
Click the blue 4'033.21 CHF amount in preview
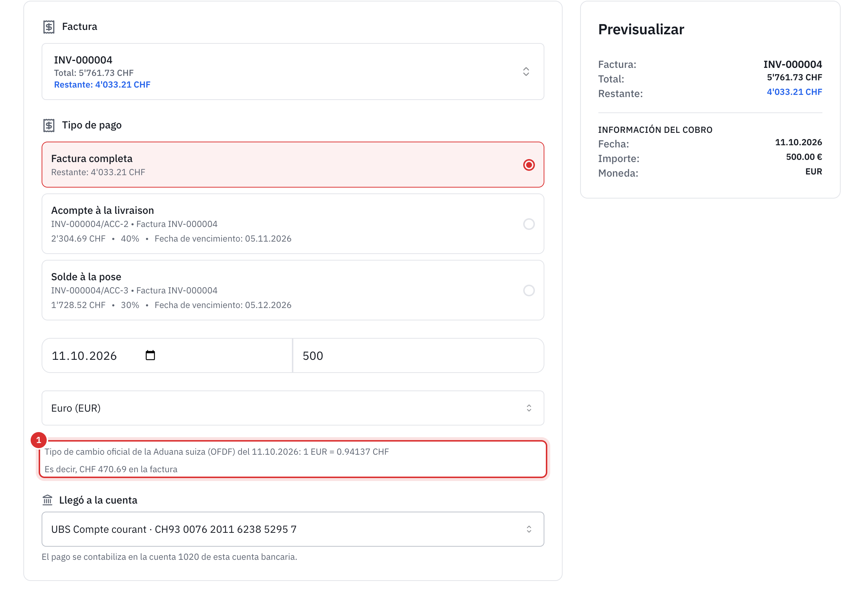tap(794, 92)
